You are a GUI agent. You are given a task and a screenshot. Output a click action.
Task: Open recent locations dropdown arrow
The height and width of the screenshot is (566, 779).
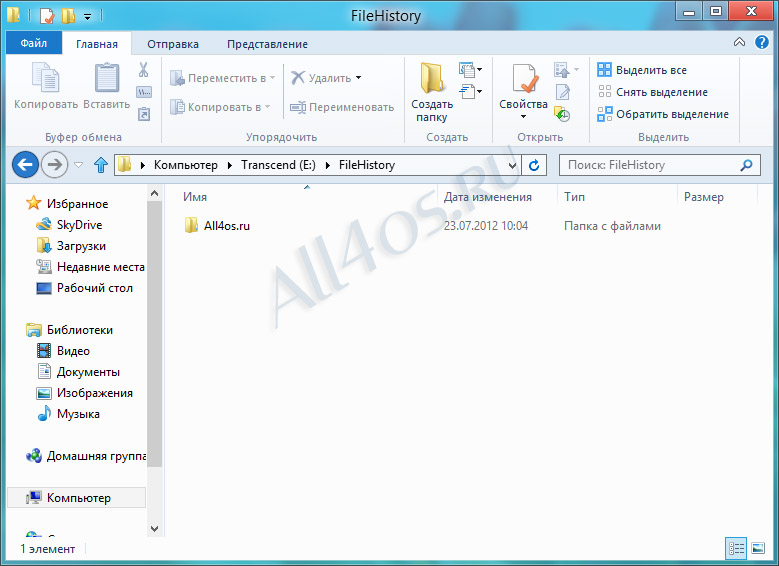pyautogui.click(x=78, y=165)
